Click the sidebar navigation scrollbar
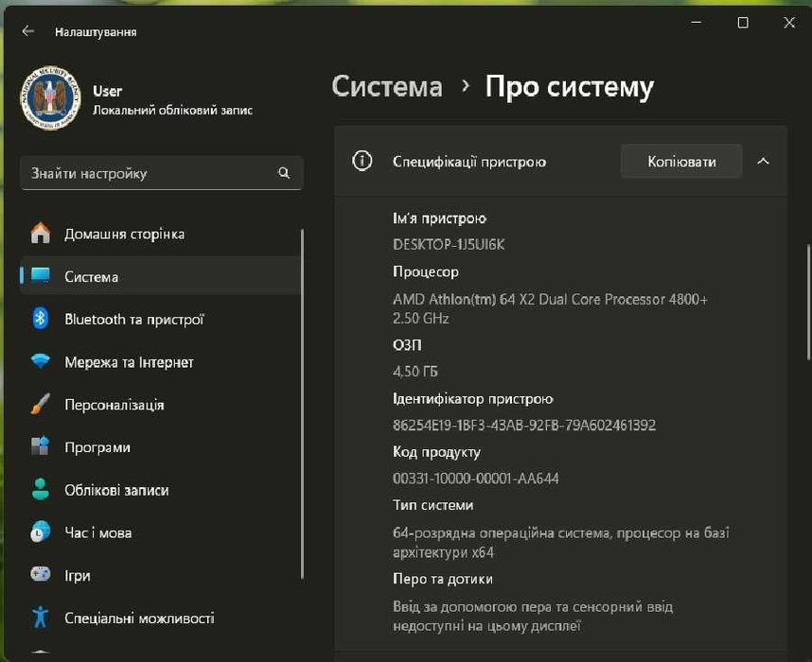The height and width of the screenshot is (662, 812). point(302,404)
